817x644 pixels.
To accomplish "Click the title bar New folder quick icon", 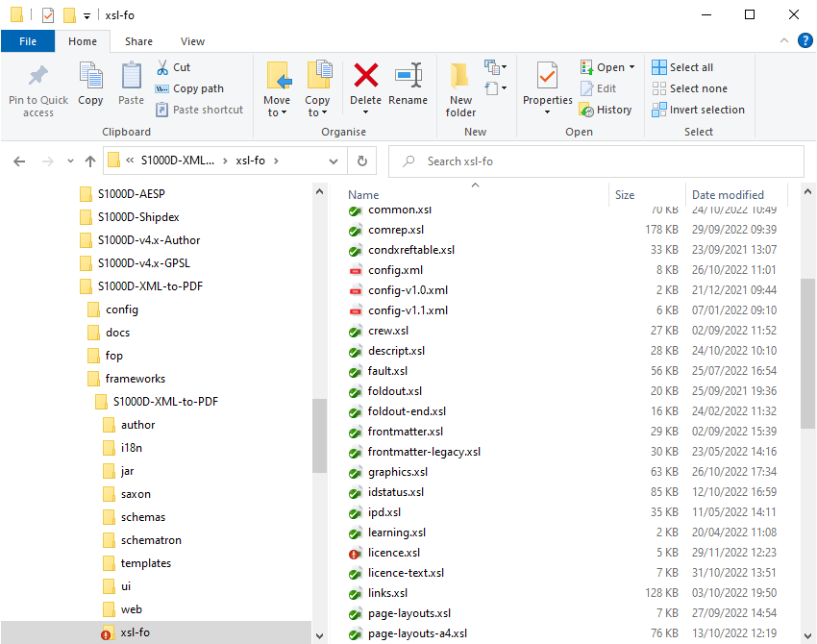I will click(69, 15).
